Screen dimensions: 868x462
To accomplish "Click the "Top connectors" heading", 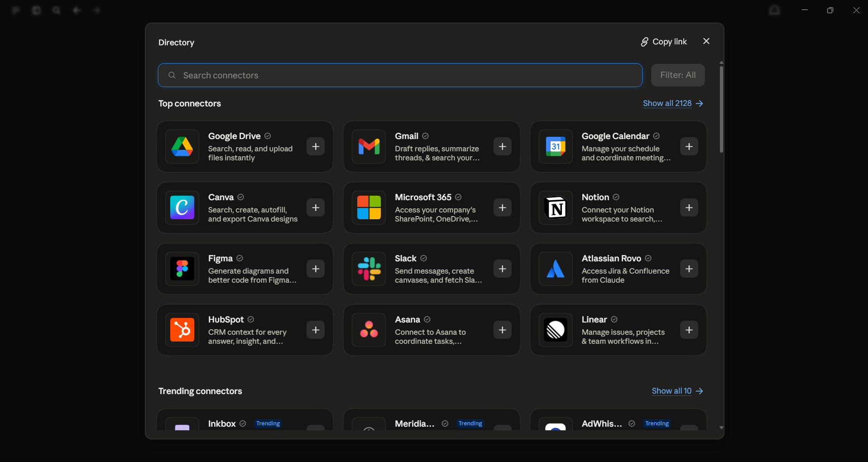I will coord(190,103).
